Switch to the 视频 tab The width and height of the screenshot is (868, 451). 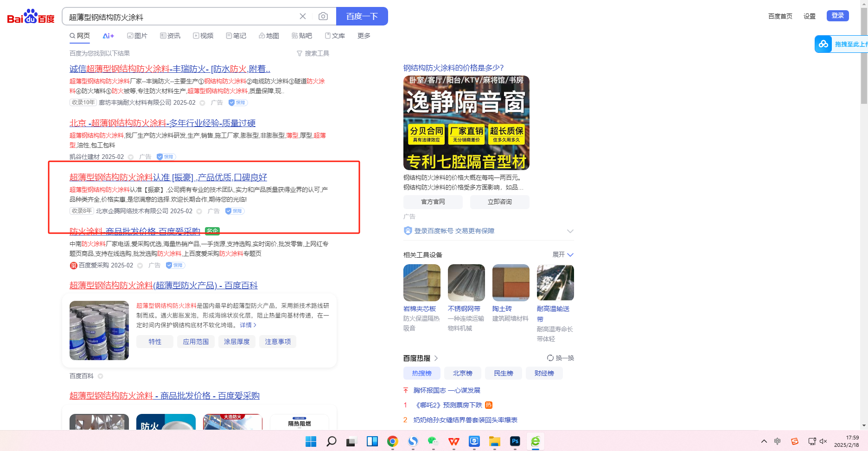click(x=203, y=36)
